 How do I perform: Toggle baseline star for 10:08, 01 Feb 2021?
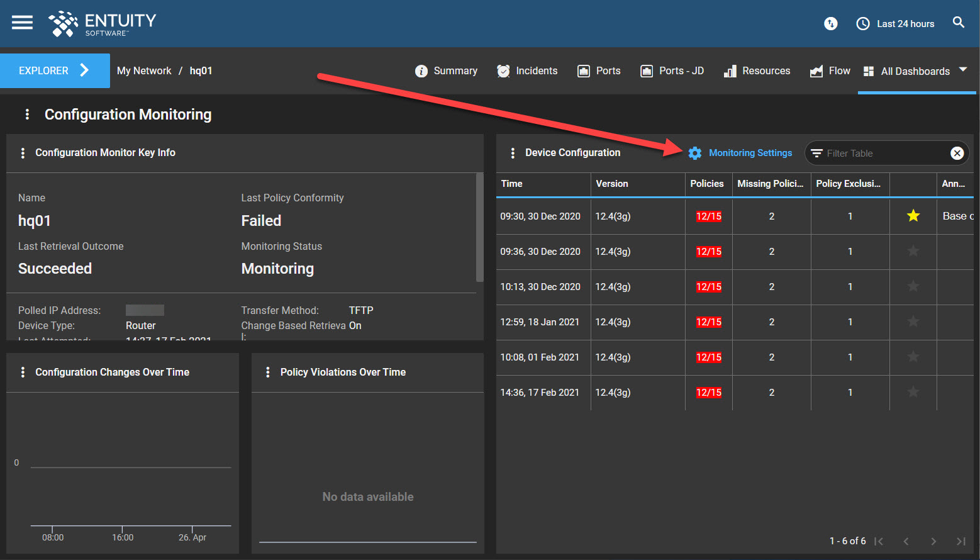(913, 357)
